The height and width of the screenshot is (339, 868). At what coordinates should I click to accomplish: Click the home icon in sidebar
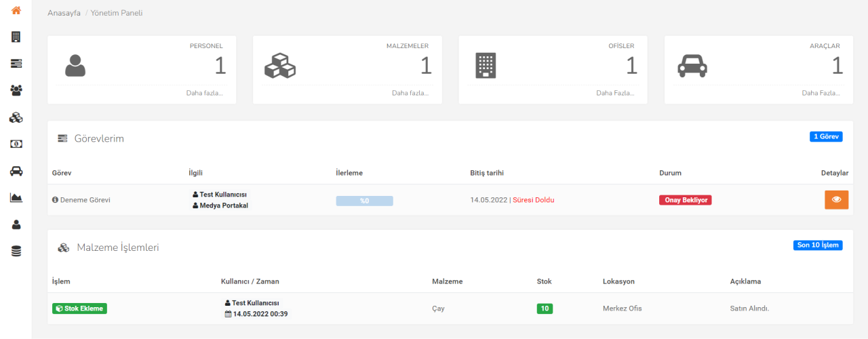pos(16,10)
